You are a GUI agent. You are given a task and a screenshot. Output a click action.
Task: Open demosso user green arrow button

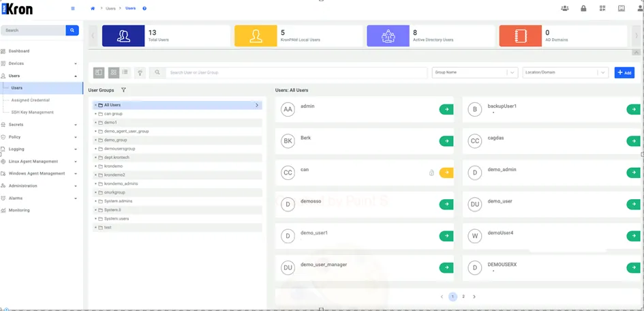point(446,204)
